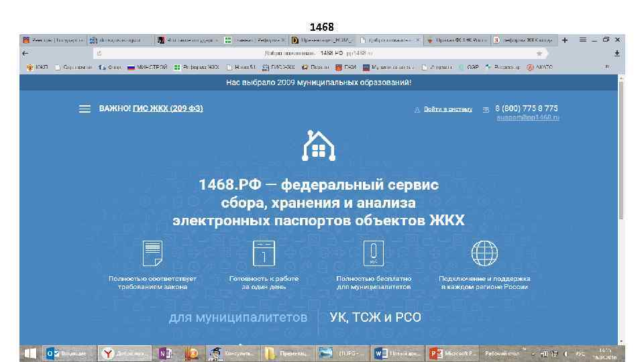Image resolution: width=644 pixels, height=362 pixels.
Task: Click the document icon above 'Полностью соответствует'
Action: [x=152, y=253]
